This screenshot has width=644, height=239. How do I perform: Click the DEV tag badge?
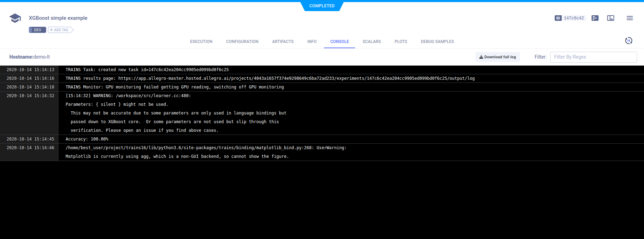pos(37,30)
